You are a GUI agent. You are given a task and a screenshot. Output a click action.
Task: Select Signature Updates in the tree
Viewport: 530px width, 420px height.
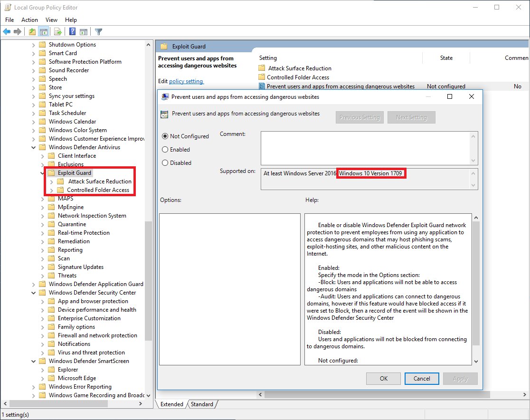pos(80,267)
